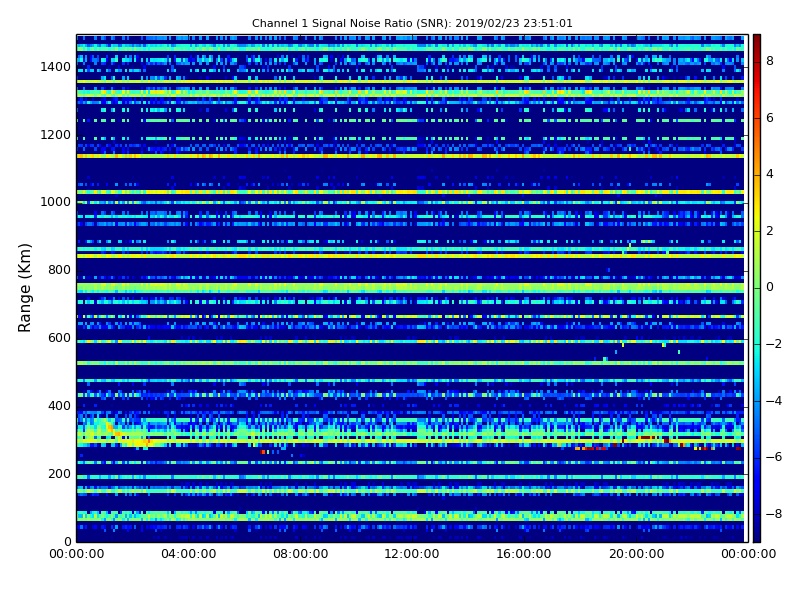Screen dimensions: 800x600
Task: Click the dark blue end of the colorbar
Action: tap(756, 537)
